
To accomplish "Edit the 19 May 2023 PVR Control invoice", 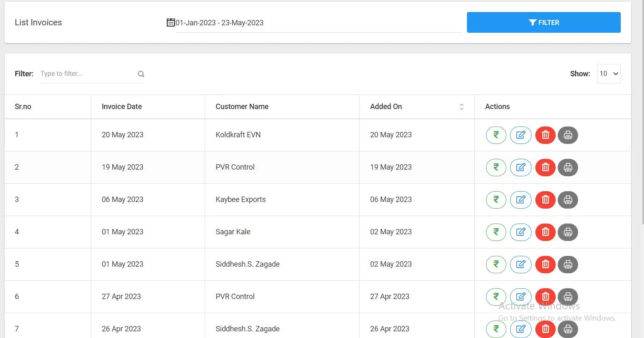I will 521,168.
